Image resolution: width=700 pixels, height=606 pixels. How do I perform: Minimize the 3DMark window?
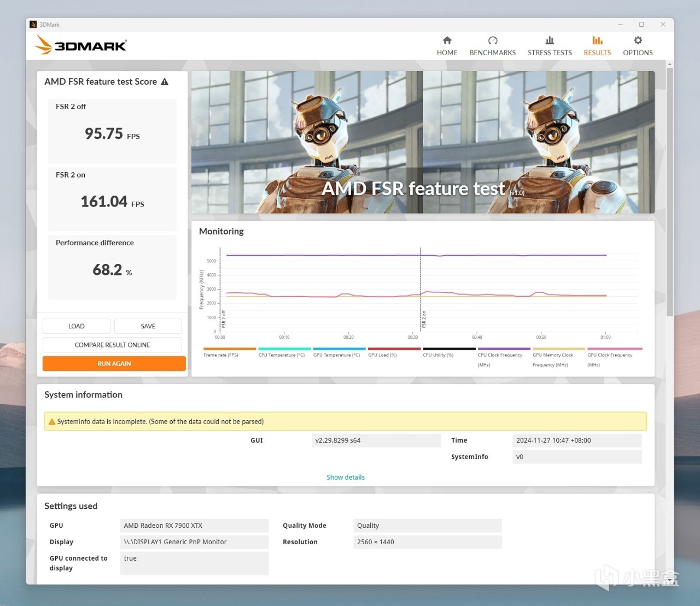coord(620,25)
